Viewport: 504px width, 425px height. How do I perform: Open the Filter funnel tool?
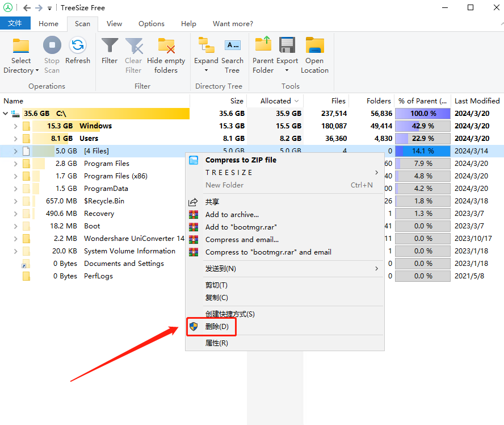[x=110, y=45]
